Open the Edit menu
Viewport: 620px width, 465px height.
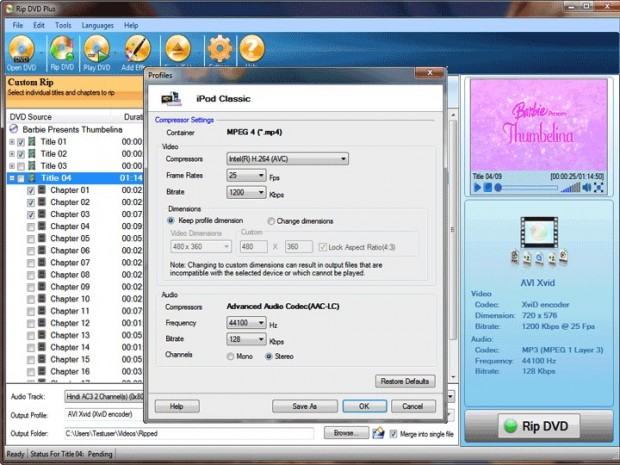[39, 25]
